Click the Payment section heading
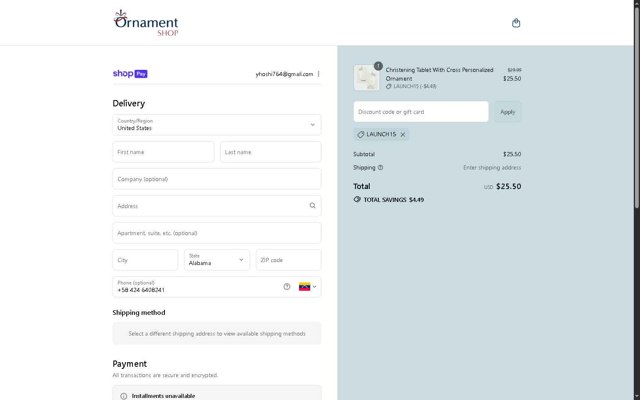640x400 pixels. (129, 364)
